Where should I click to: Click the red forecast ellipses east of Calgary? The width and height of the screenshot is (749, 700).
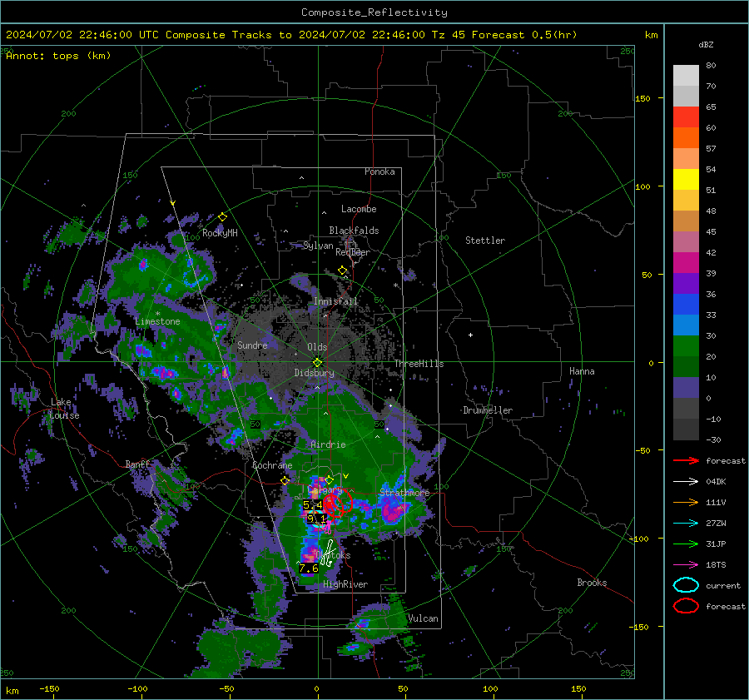[338, 504]
